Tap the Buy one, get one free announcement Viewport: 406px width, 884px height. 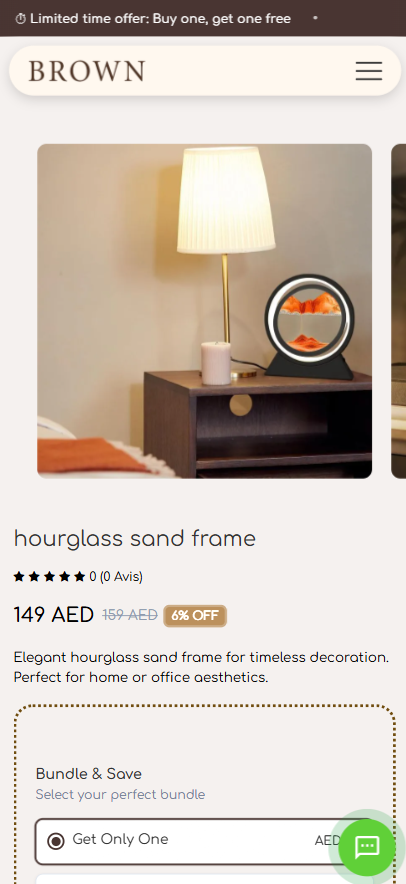pyautogui.click(x=160, y=19)
